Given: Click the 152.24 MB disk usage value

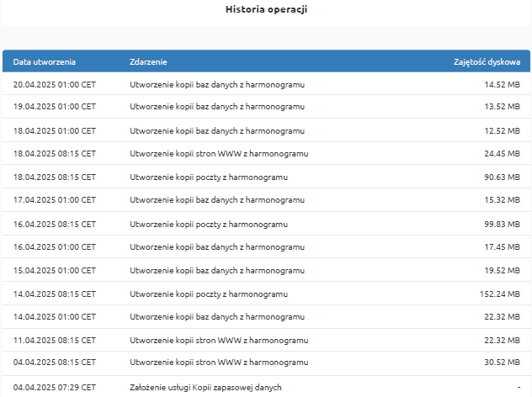Looking at the screenshot, I should 499,294.
